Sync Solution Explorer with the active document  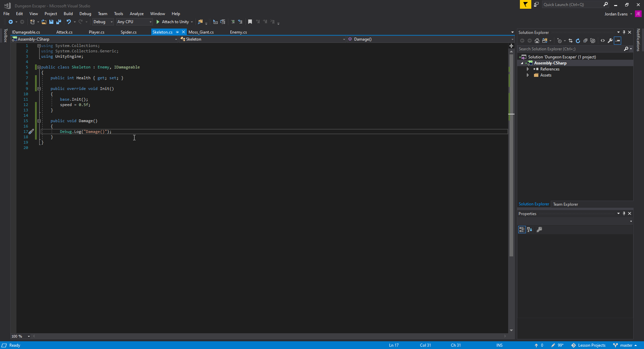[571, 41]
